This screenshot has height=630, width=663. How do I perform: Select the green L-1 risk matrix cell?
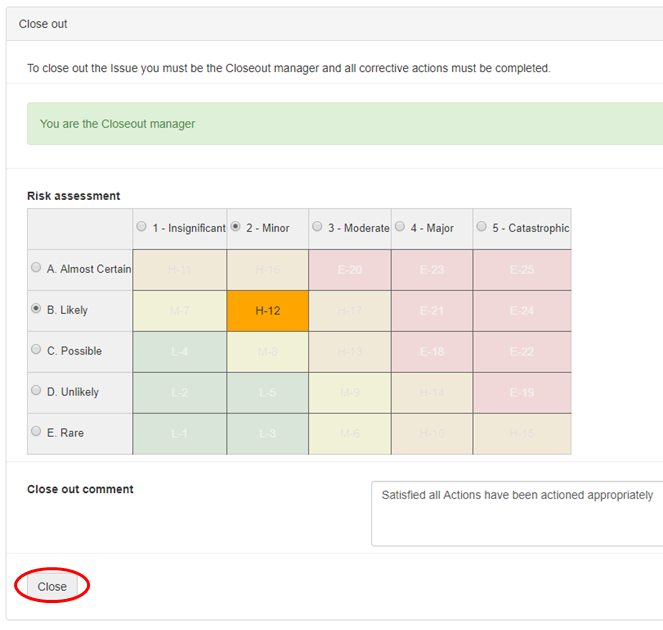pos(180,434)
